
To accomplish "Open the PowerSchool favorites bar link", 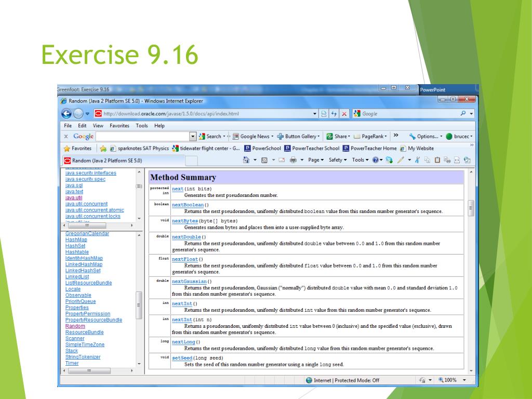I will (262, 148).
